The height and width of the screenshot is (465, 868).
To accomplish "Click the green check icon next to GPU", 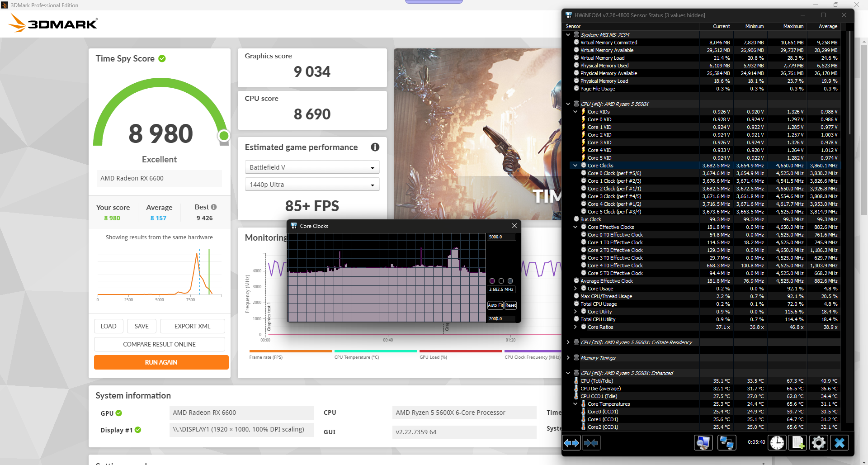I will (x=119, y=413).
